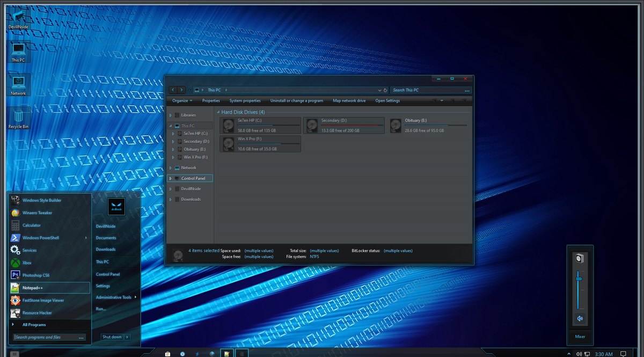Expand Secondary (D:) in navigation tree
The image size is (644, 357).
point(173,141)
